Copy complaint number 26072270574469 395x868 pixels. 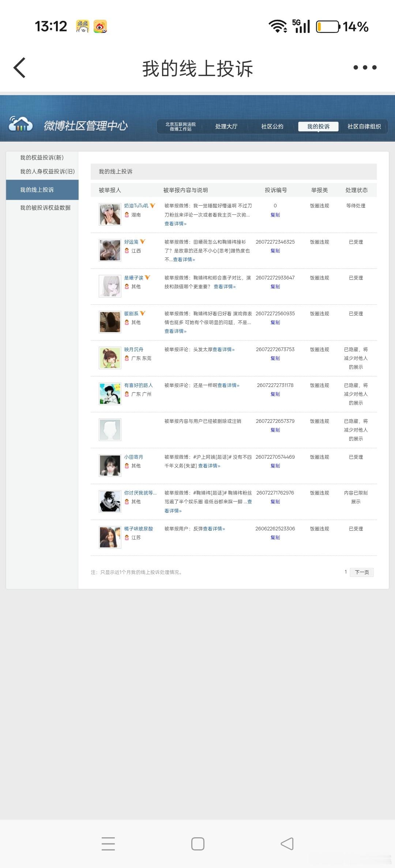275,466
